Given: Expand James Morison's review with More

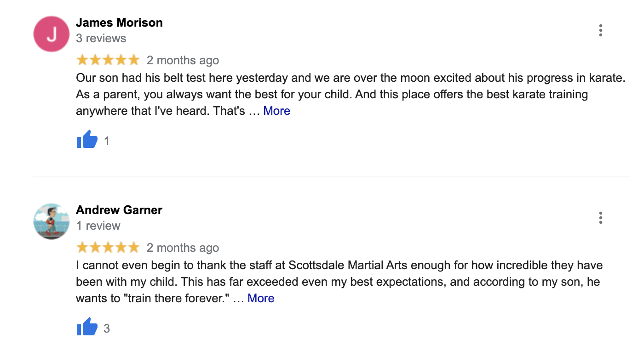Looking at the screenshot, I should (x=276, y=111).
